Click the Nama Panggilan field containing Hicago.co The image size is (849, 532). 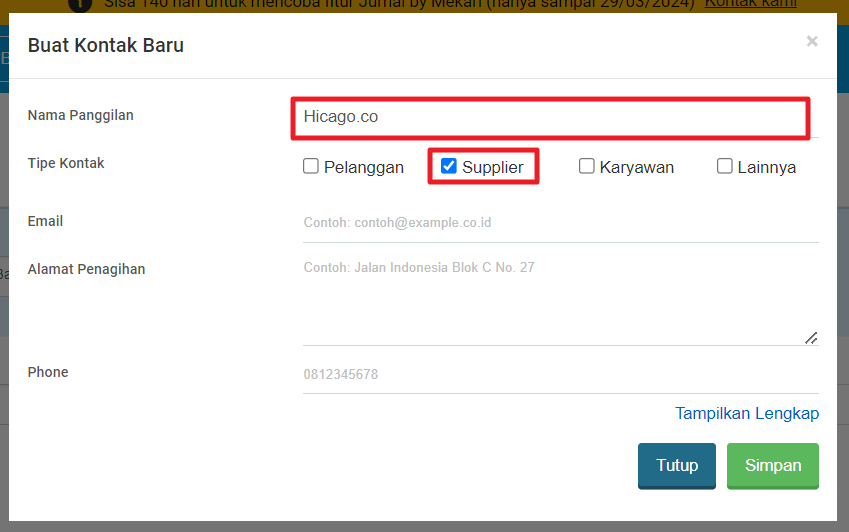coord(550,117)
